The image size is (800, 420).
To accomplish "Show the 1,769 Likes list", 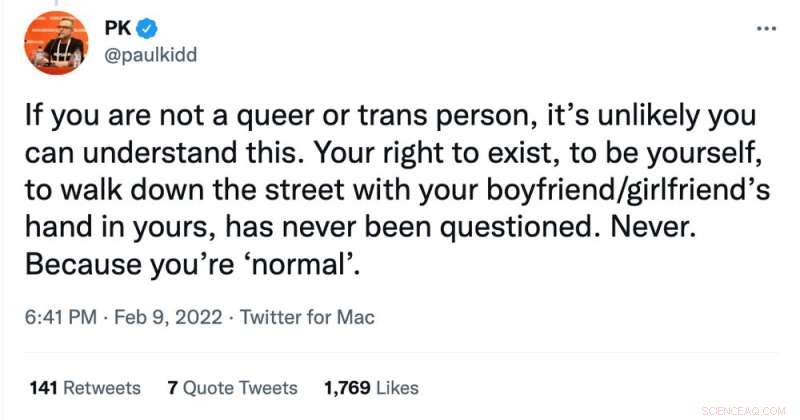I will [x=371, y=387].
